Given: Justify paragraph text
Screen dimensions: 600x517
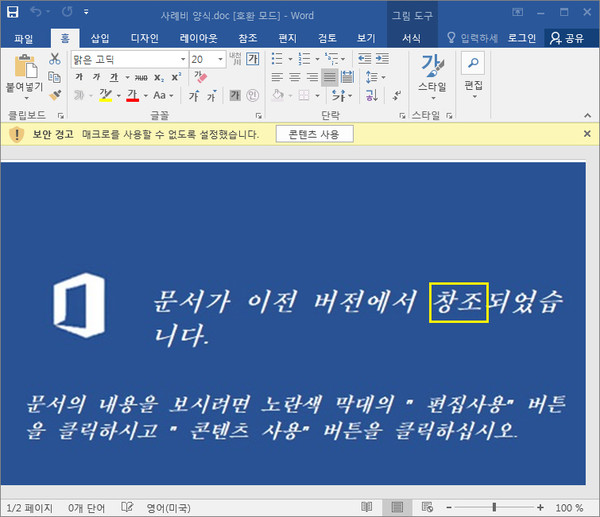Looking at the screenshot, I should coord(329,77).
